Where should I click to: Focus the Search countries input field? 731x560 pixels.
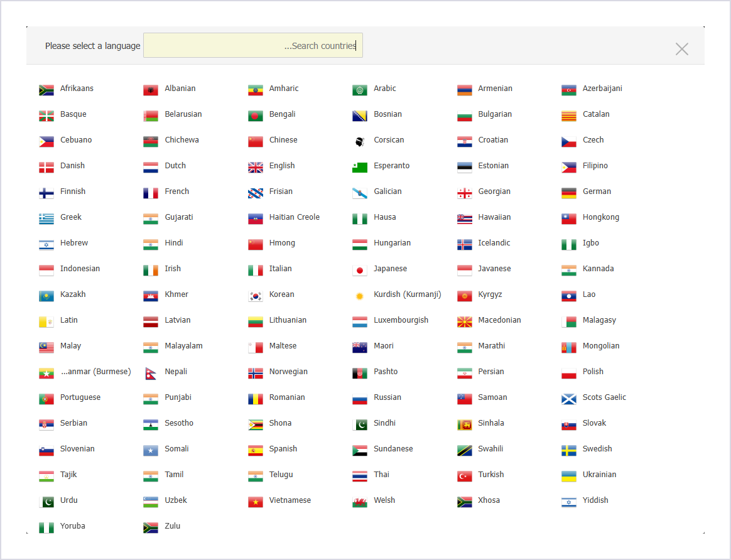[252, 45]
